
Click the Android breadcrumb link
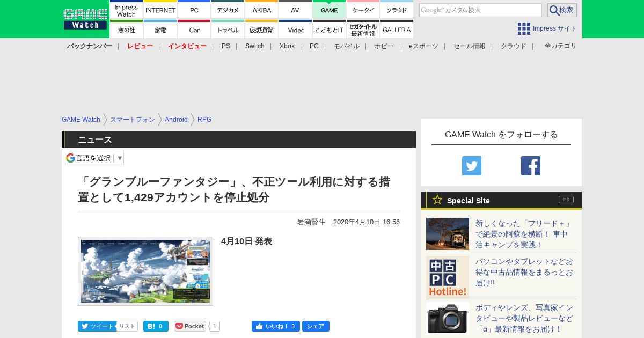point(176,120)
